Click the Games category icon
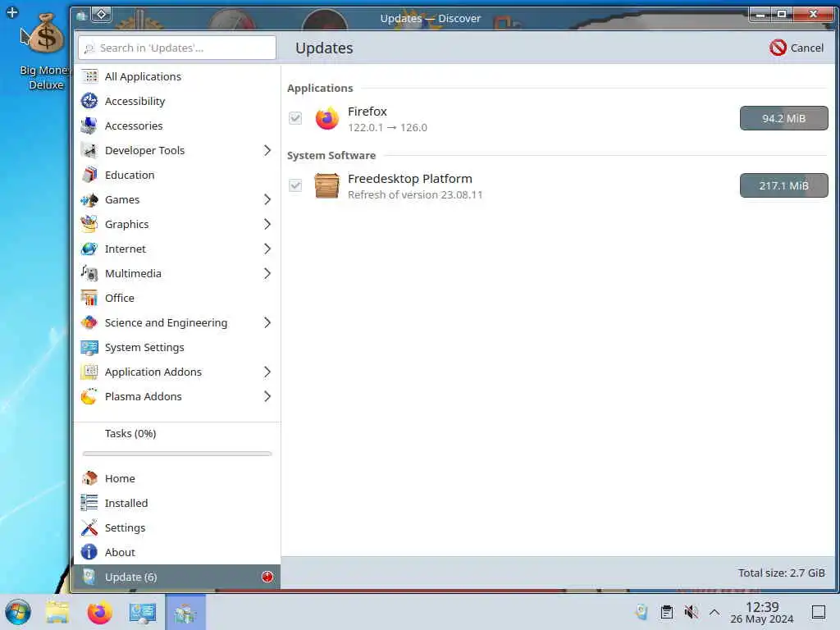The width and height of the screenshot is (840, 630). [x=89, y=200]
